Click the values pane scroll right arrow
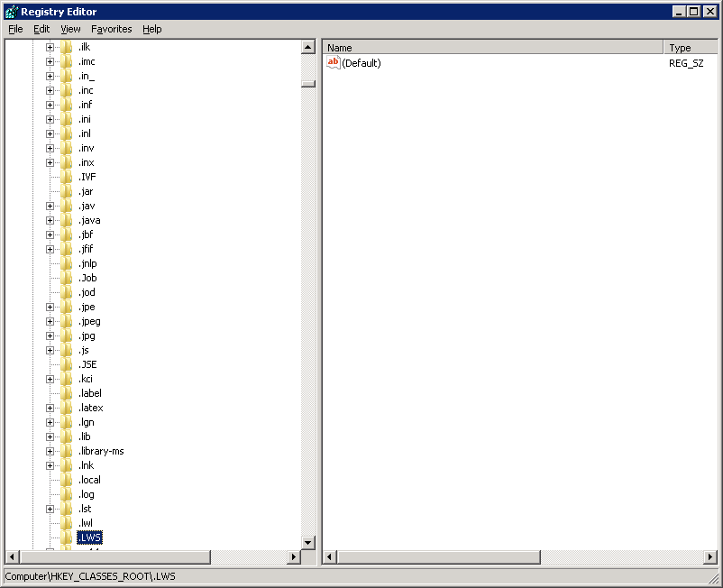The height and width of the screenshot is (588, 723). point(710,557)
